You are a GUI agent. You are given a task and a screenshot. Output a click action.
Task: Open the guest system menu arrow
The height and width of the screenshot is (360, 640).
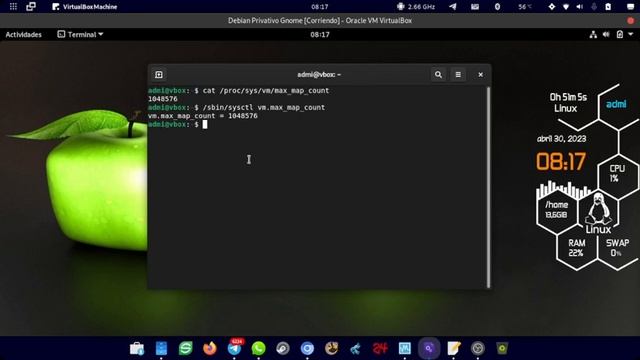click(631, 35)
